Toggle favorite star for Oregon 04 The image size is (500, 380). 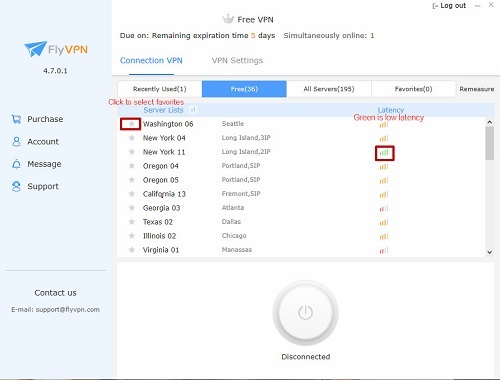(x=132, y=166)
